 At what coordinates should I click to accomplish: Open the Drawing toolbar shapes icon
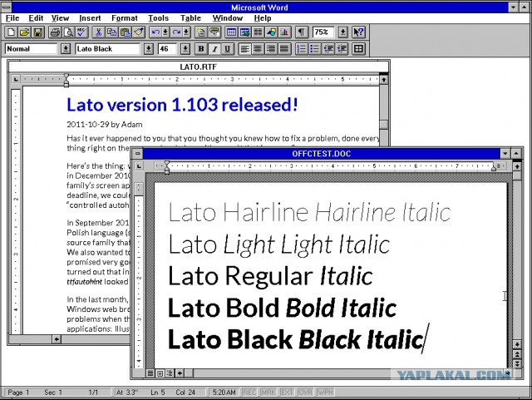click(272, 32)
